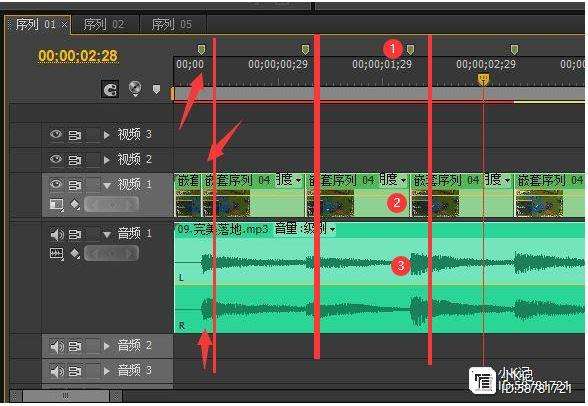The image size is (588, 406).
Task: Click the Set unnumbered marker icon
Action: [156, 89]
